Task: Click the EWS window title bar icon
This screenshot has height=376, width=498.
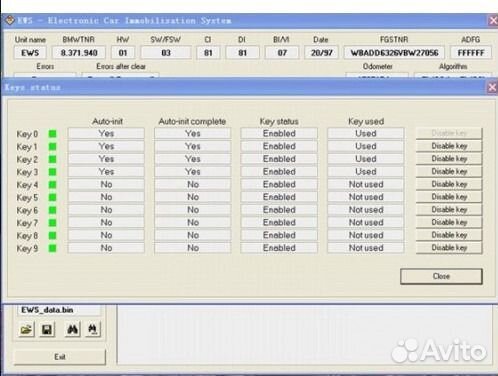Action: coord(10,20)
